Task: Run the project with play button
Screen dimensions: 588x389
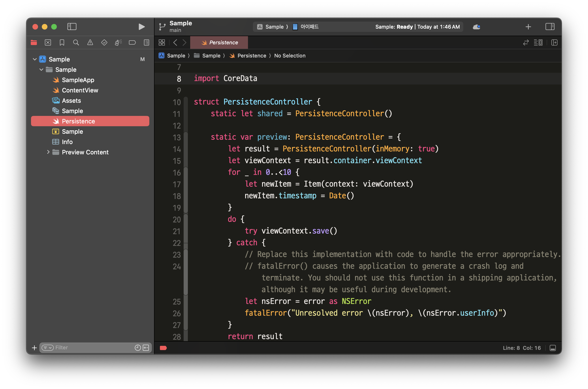Action: point(142,27)
